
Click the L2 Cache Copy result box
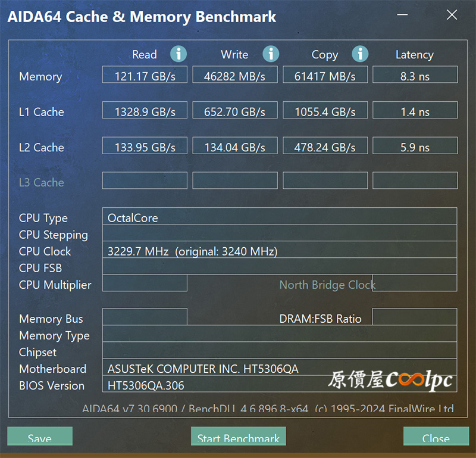click(x=325, y=145)
